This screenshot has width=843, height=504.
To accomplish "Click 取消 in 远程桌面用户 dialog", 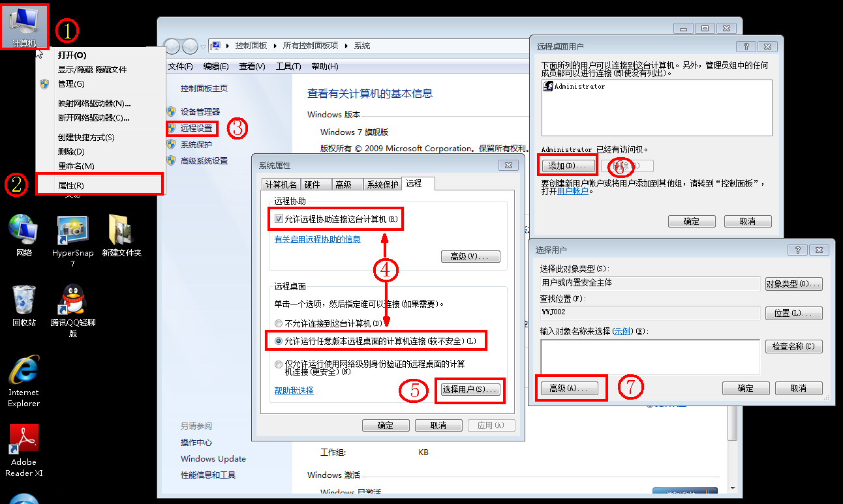I will click(748, 221).
